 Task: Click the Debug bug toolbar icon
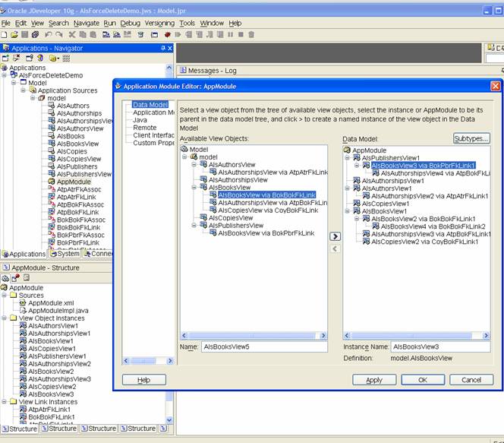pyautogui.click(x=166, y=35)
